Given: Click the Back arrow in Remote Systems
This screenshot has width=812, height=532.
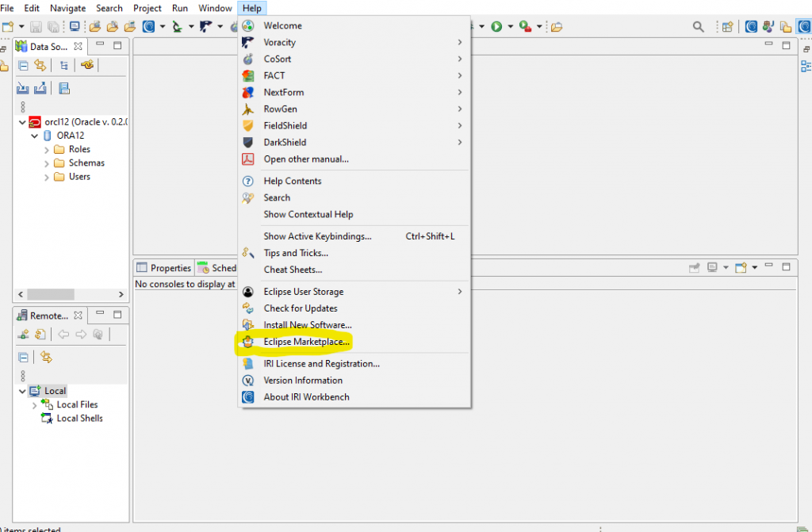Looking at the screenshot, I should point(63,335).
